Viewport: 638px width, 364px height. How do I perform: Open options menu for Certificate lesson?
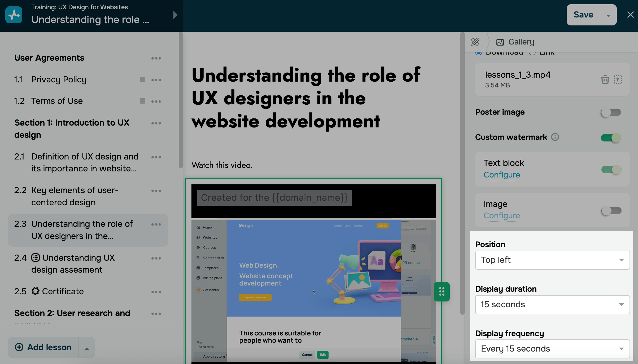[156, 292]
